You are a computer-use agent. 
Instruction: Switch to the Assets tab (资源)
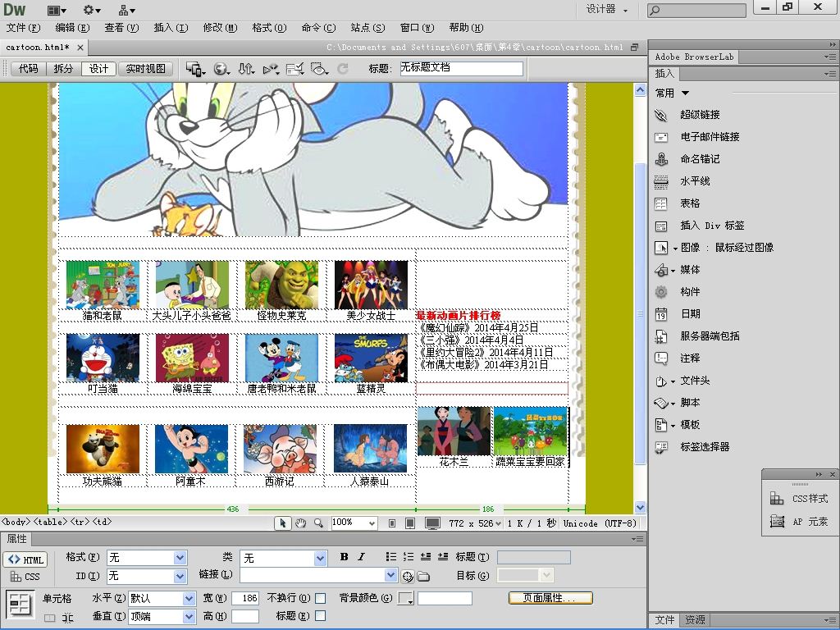(695, 620)
